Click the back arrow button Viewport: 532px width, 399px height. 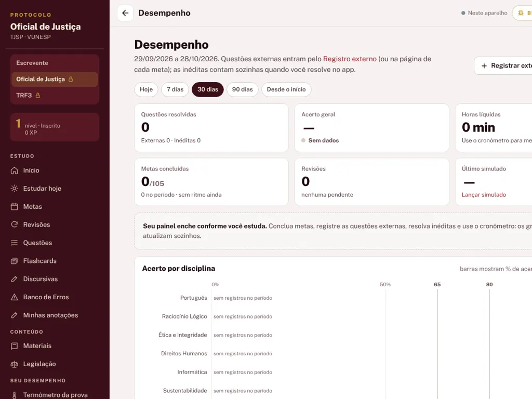point(125,13)
